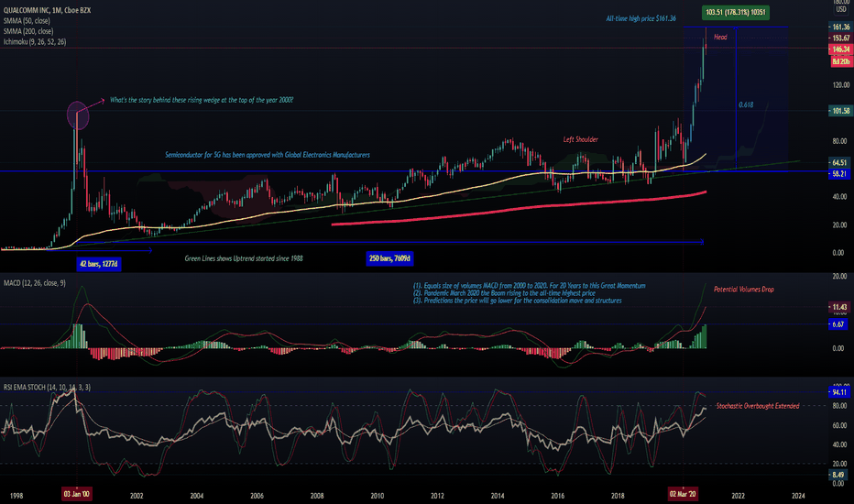
Task: Click the MACD (12, 26, close, 9) label
Action: pyautogui.click(x=34, y=283)
